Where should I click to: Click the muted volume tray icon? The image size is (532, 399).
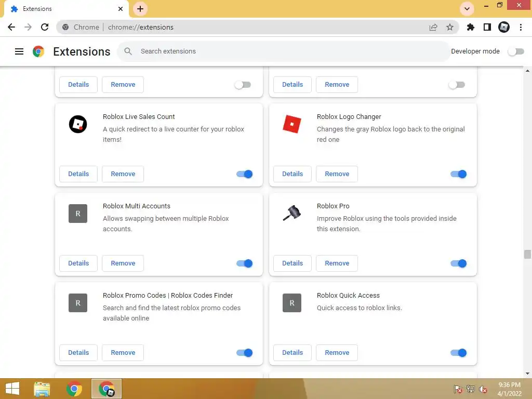pyautogui.click(x=483, y=389)
